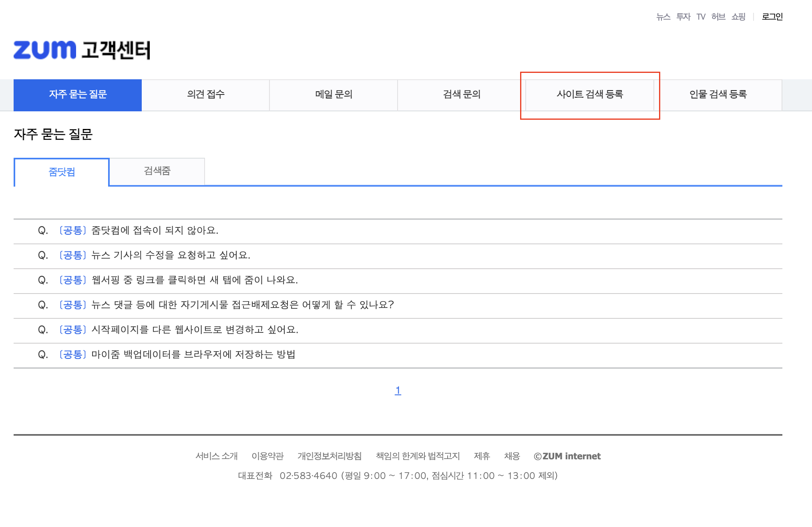812x527 pixels.
Task: Switch to the 의견 접수 tab
Action: click(205, 95)
